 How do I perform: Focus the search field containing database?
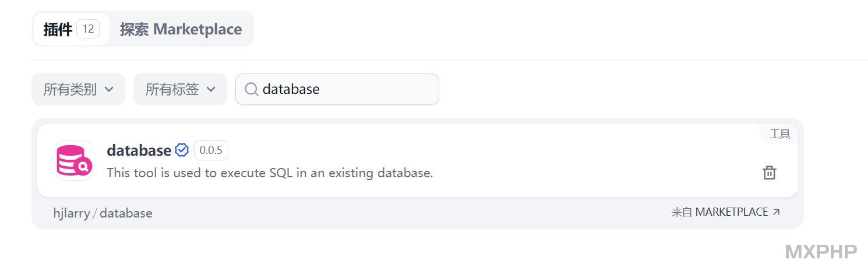pyautogui.click(x=337, y=89)
